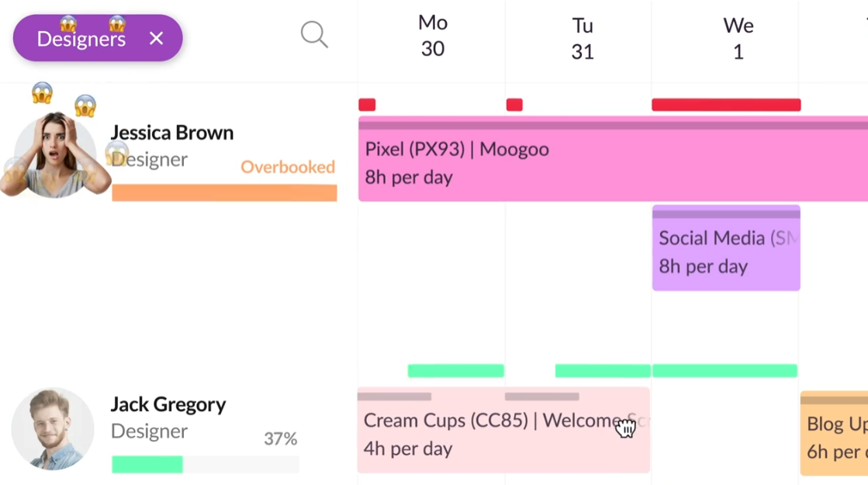The width and height of the screenshot is (868, 485).
Task: Click Jack's green availability bar on Monday
Action: pyautogui.click(x=456, y=371)
